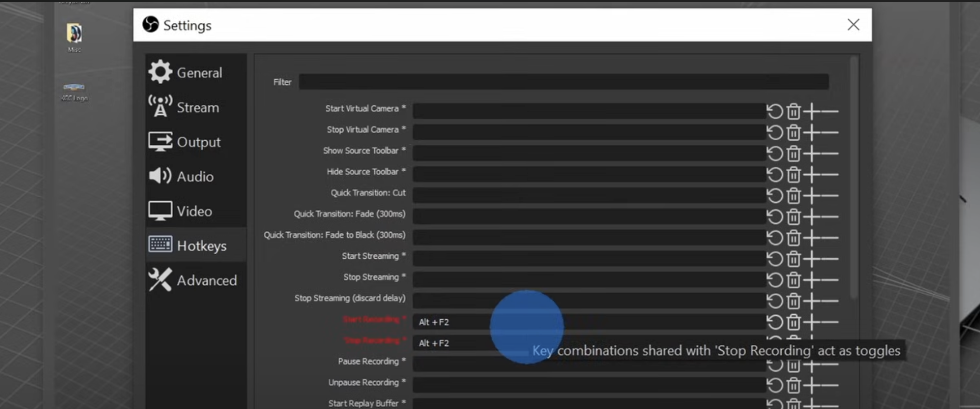Add a hotkey for Unpause Recording
Viewport: 980px width, 409px height.
(811, 385)
